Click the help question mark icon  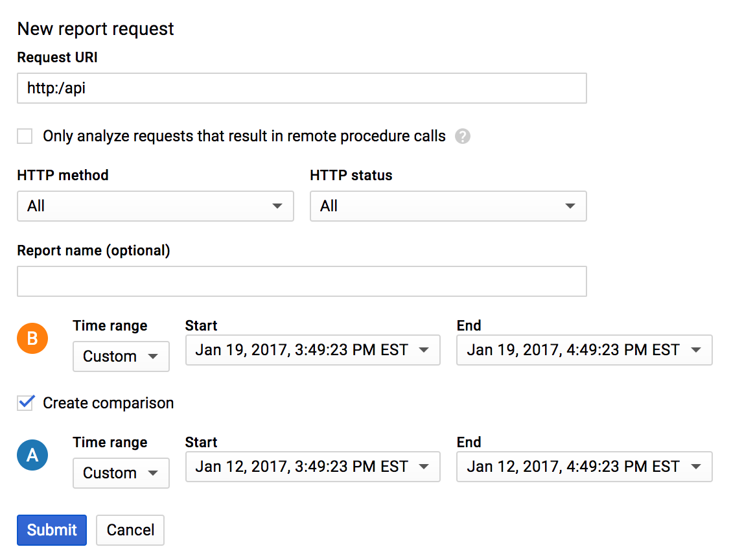pos(463,137)
